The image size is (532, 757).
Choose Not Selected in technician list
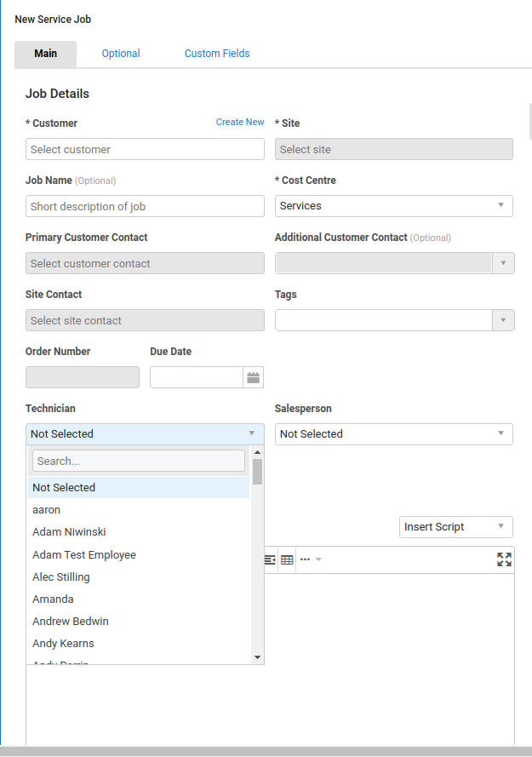tap(139, 488)
